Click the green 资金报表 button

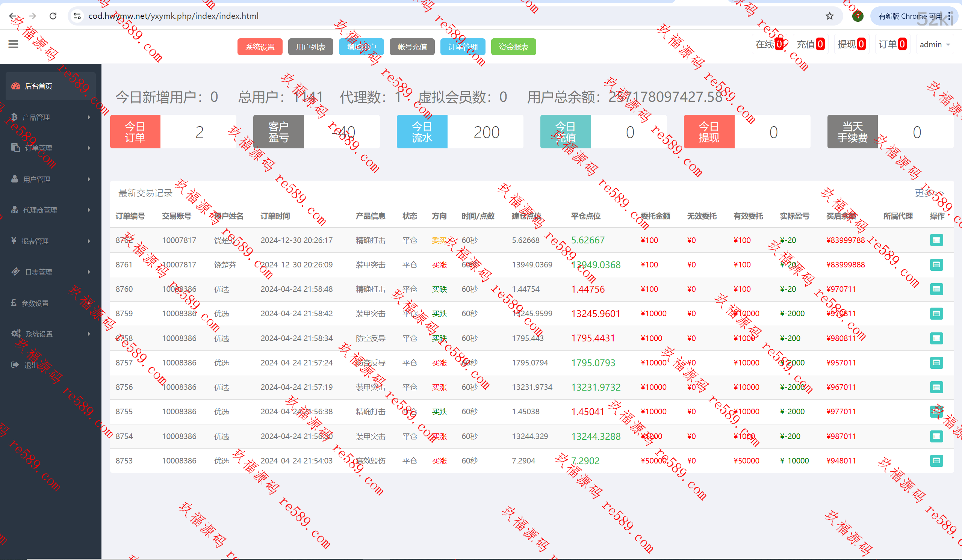click(513, 47)
